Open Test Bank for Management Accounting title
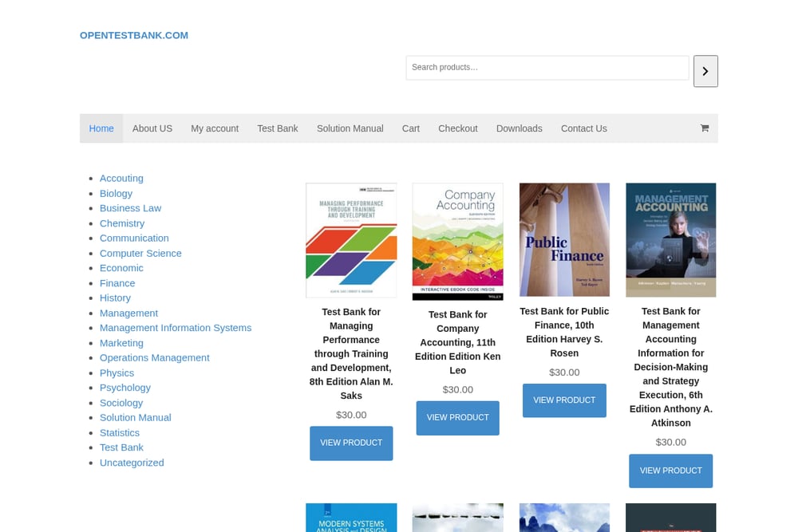This screenshot has height=532, width=798. pyautogui.click(x=671, y=367)
